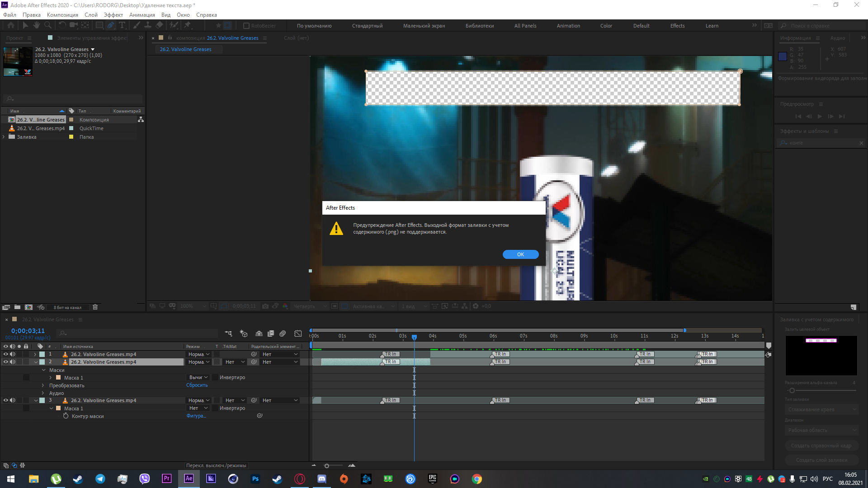Select the Rotation tool
868x488 pixels.
point(62,25)
